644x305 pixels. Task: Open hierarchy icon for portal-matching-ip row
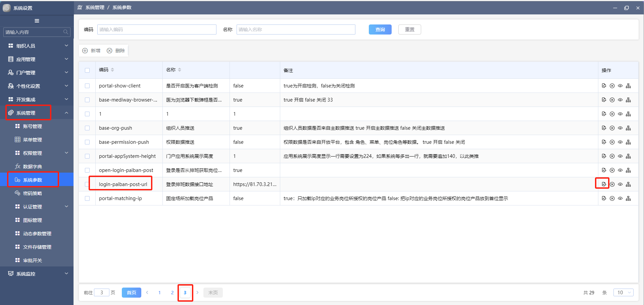click(x=628, y=198)
